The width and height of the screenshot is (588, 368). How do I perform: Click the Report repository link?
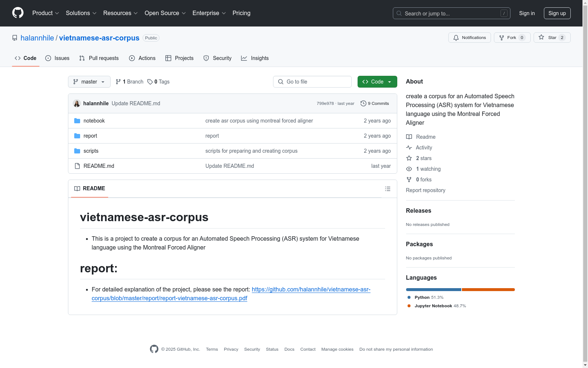pos(426,190)
